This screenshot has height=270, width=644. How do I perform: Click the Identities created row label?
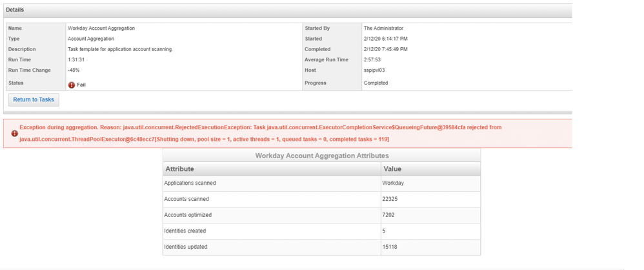[x=186, y=231]
